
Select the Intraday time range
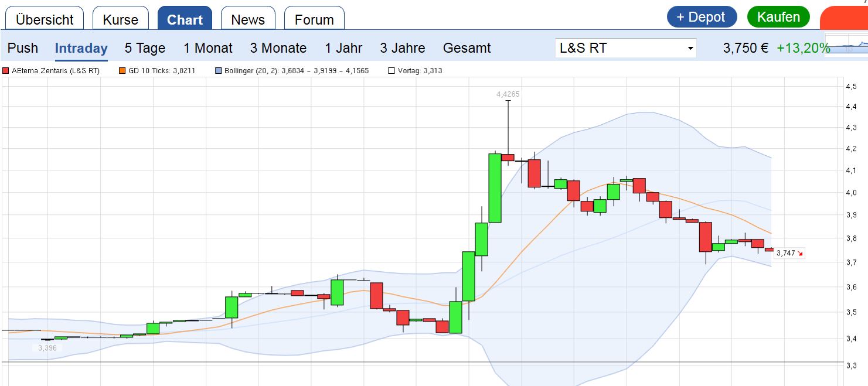point(81,48)
